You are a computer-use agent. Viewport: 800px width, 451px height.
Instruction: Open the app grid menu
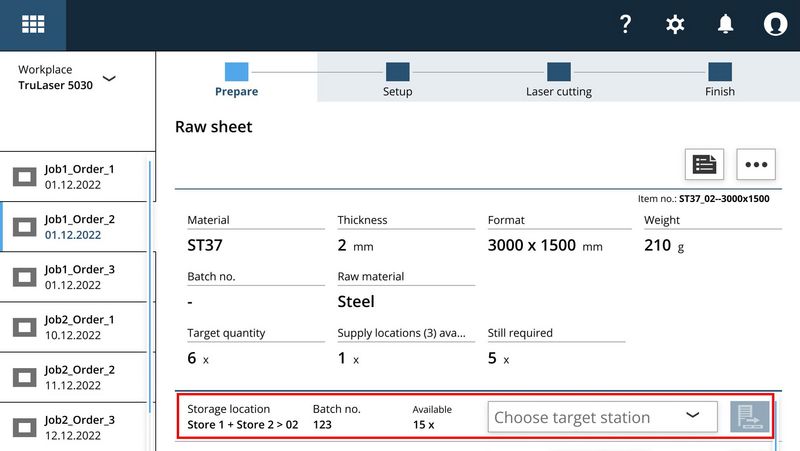tap(33, 25)
